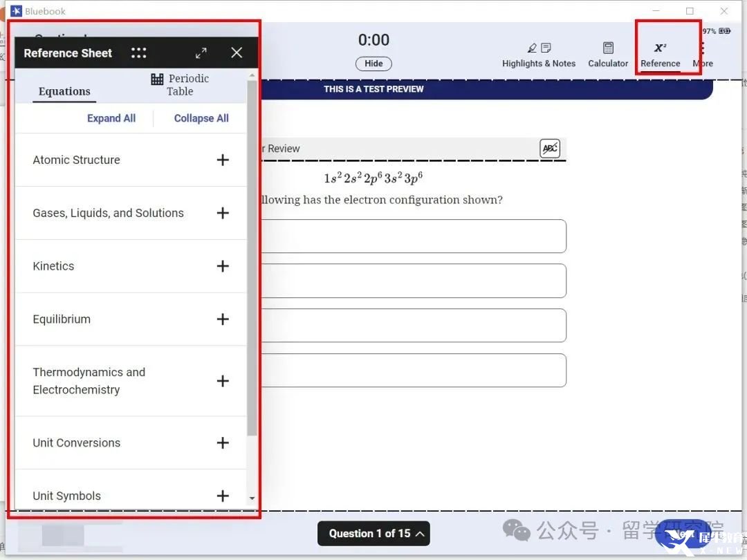Viewport: 747px width, 560px height.
Task: Click the timer display 0:00
Action: click(373, 40)
